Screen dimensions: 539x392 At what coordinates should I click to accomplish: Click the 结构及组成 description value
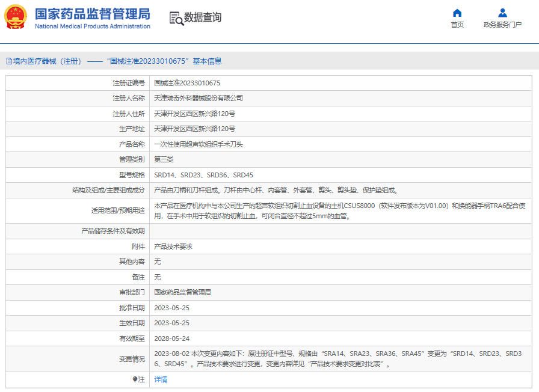[276, 190]
